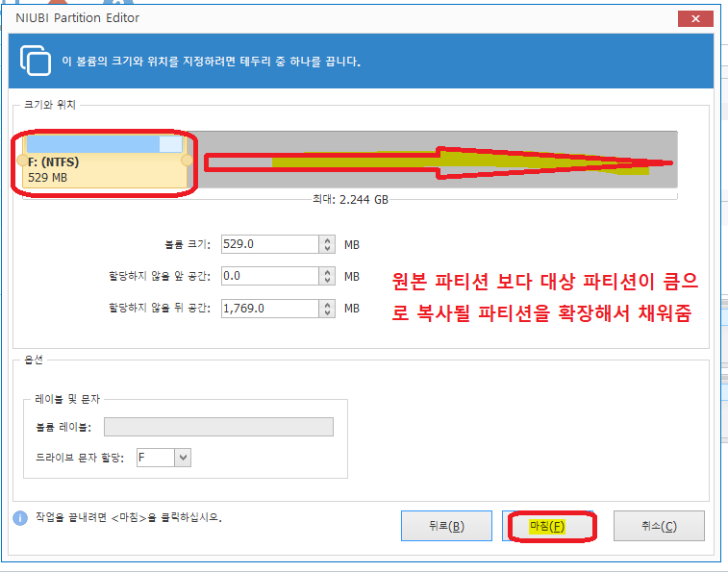Click the copy volume icon in header
This screenshot has width=728, height=572.
(36, 61)
